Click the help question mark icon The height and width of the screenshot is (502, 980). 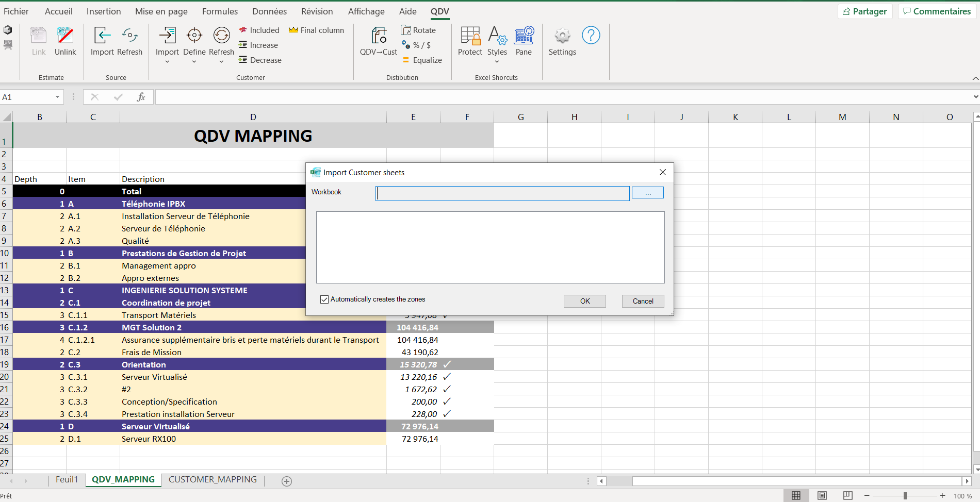click(591, 35)
